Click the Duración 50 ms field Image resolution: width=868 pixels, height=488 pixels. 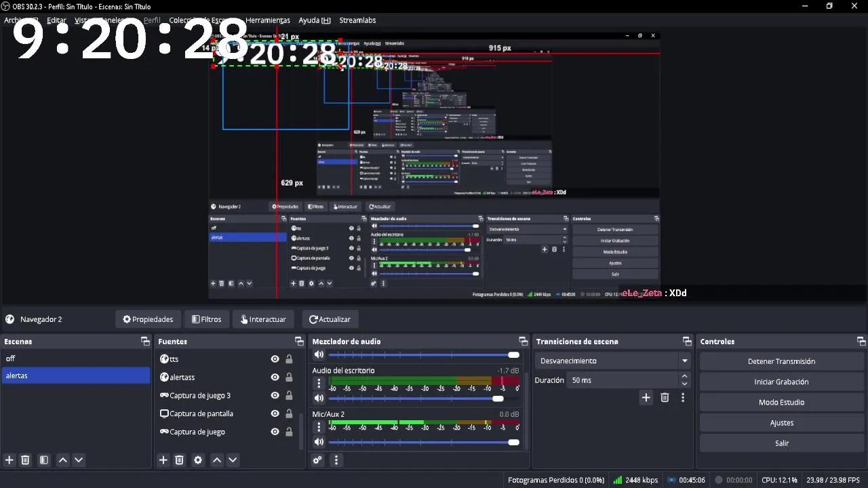[x=623, y=380]
